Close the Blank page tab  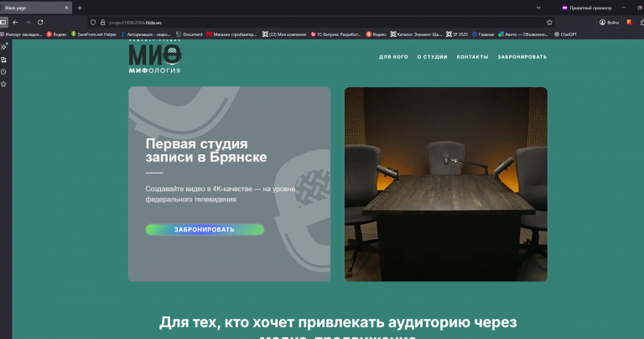[66, 8]
